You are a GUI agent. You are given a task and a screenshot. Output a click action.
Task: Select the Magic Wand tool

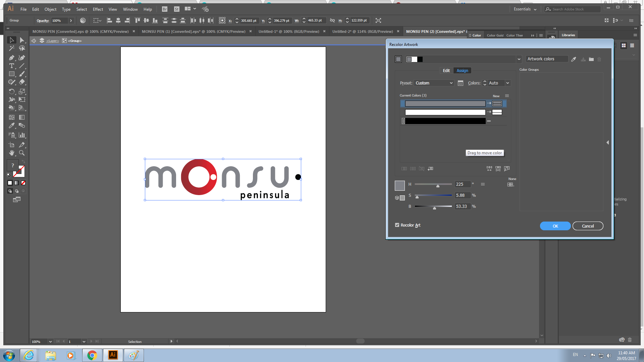[12, 49]
